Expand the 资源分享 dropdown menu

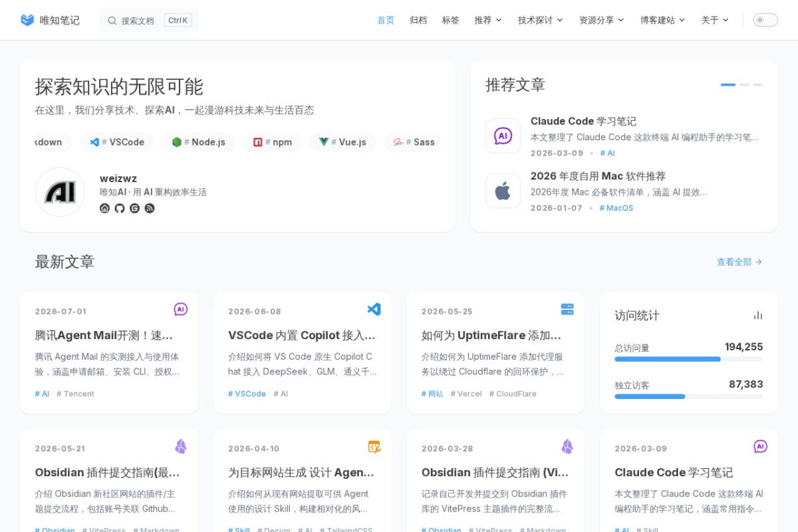click(x=602, y=20)
